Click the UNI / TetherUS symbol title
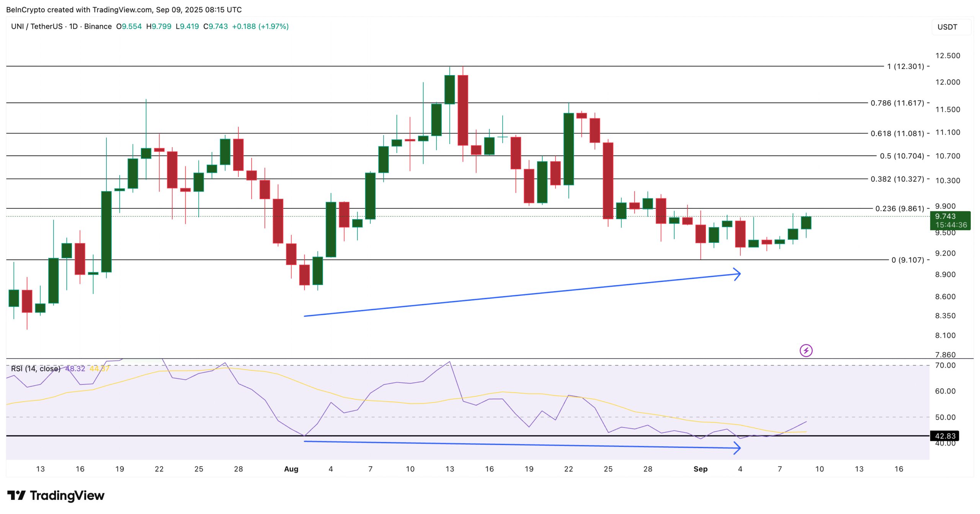This screenshot has height=514, width=980. pyautogui.click(x=37, y=26)
